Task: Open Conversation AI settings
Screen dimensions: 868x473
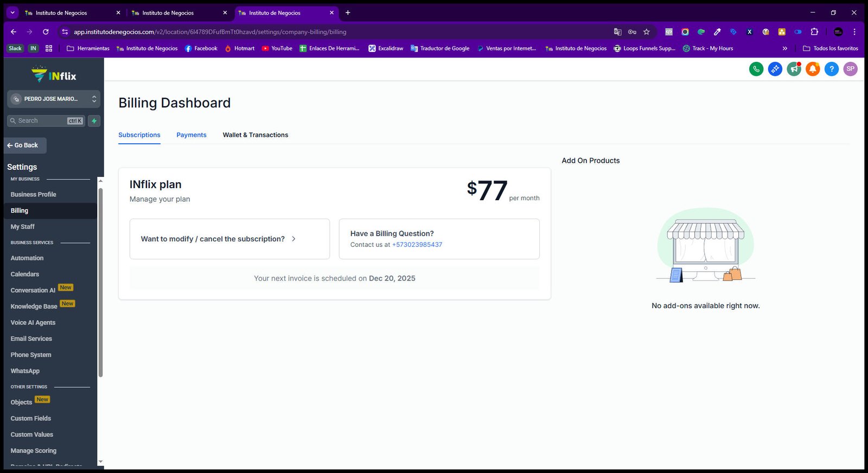Action: pos(33,291)
